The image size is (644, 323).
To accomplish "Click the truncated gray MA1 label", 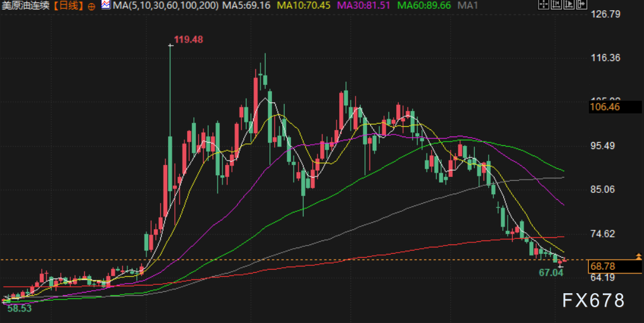I will pos(468,6).
